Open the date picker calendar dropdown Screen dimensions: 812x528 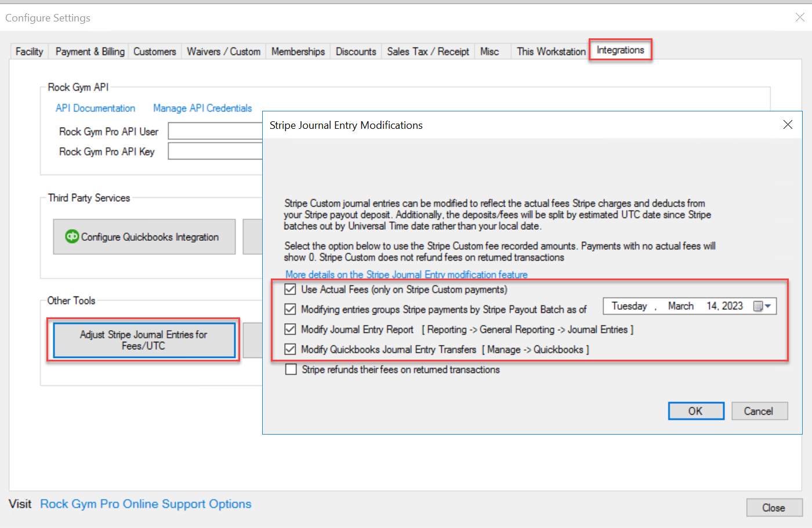762,306
